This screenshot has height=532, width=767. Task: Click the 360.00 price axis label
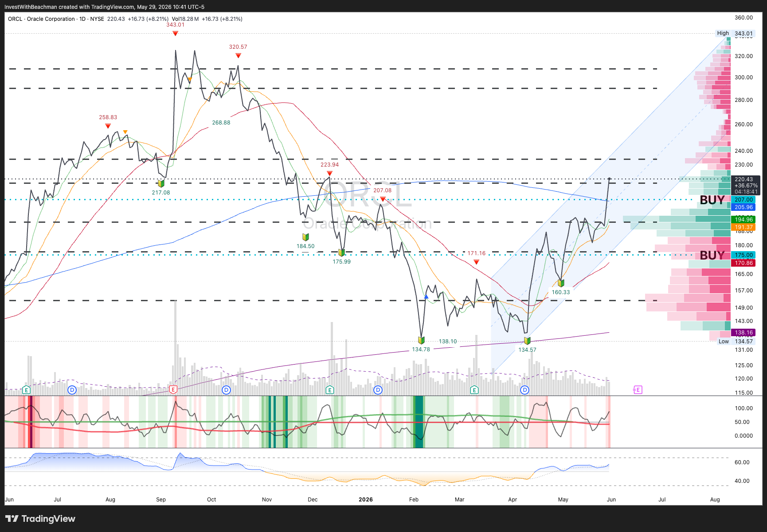click(x=744, y=18)
